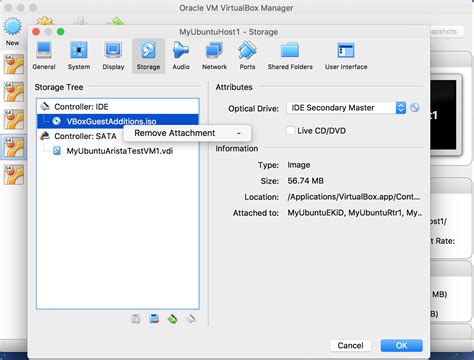The height and width of the screenshot is (360, 474).
Task: Open the System settings tab
Action: [79, 56]
